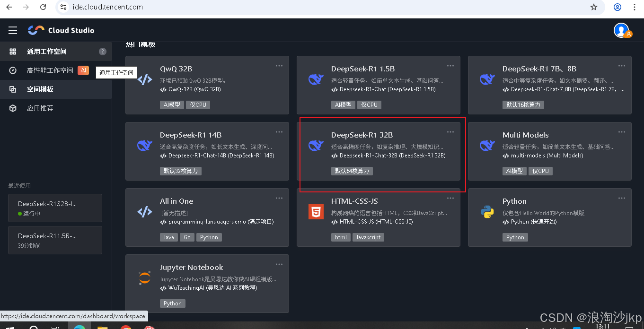Open the user avatar at top right
644x329 pixels.
(621, 30)
